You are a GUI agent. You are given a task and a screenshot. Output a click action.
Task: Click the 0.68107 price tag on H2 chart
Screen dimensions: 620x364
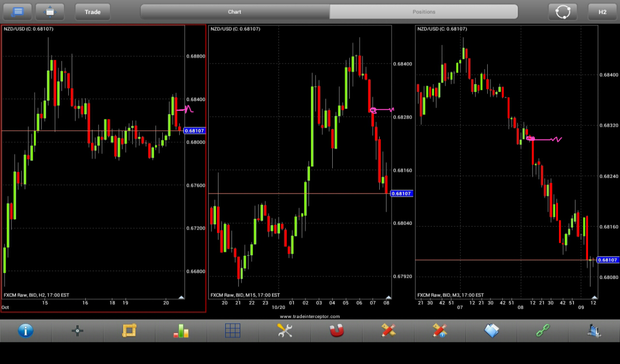(x=195, y=131)
